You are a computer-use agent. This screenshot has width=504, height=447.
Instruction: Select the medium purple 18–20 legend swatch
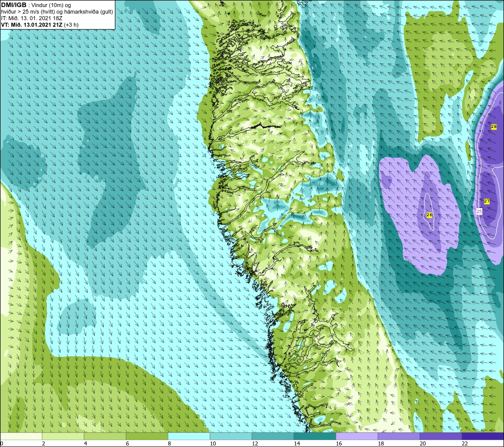(399, 436)
